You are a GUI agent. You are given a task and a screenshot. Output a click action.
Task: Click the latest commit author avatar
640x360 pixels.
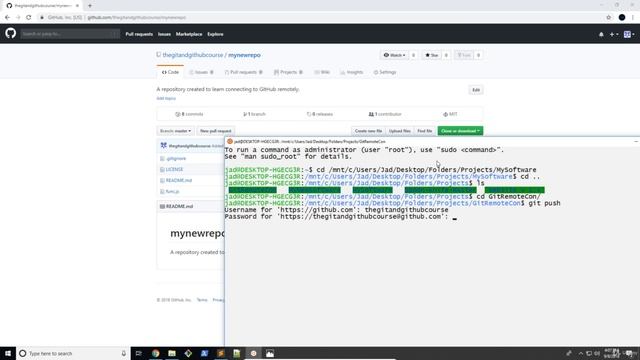163,146
